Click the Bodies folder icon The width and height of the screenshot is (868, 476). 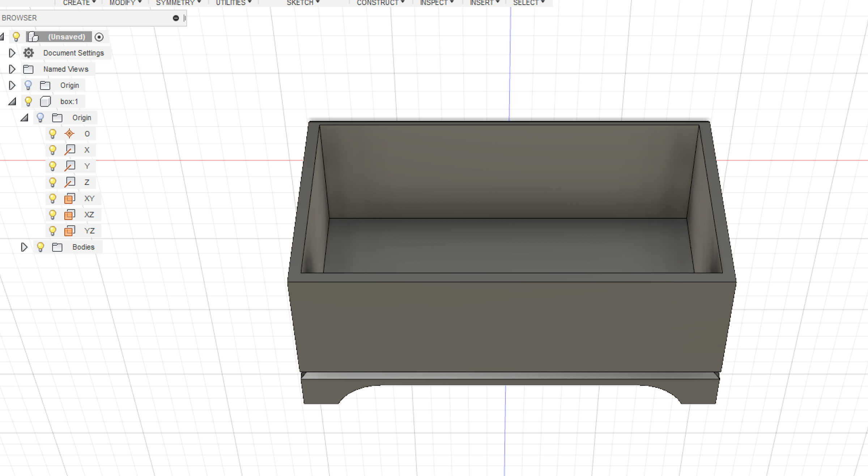57,247
